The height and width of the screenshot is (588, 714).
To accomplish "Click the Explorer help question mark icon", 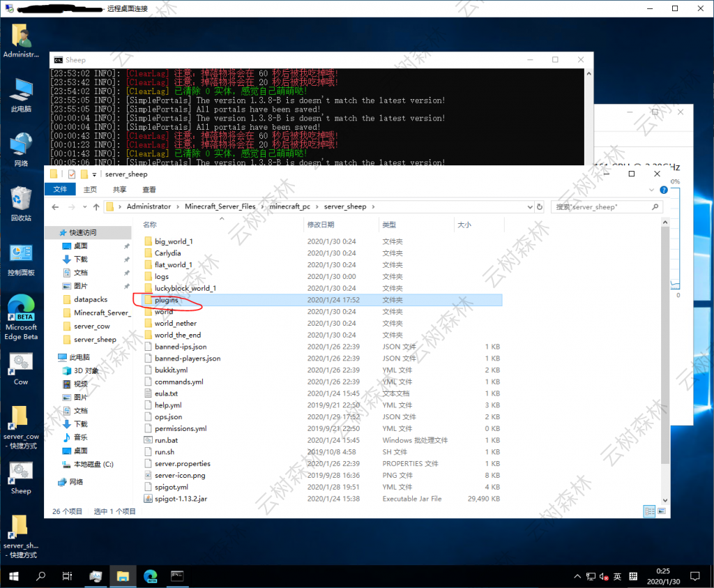I will pyautogui.click(x=664, y=190).
